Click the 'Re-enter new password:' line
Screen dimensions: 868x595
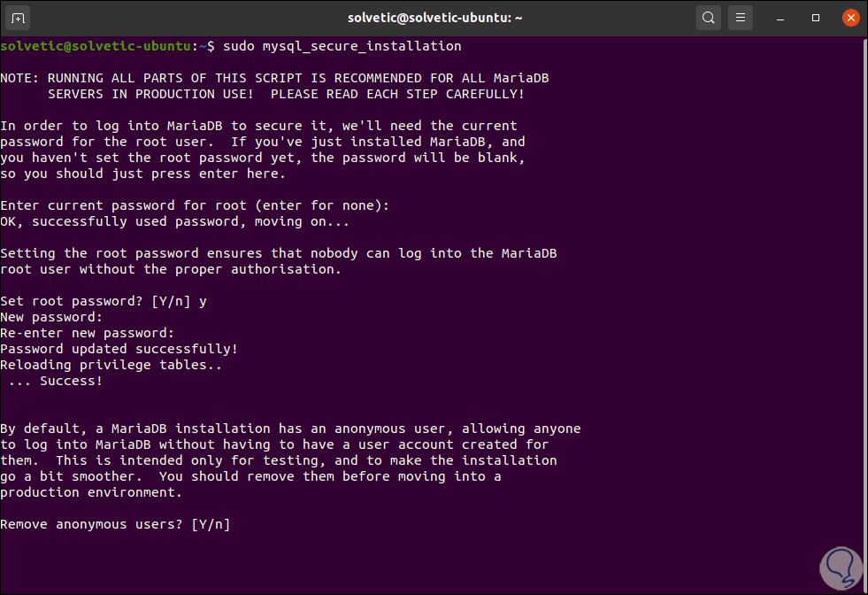coord(88,333)
